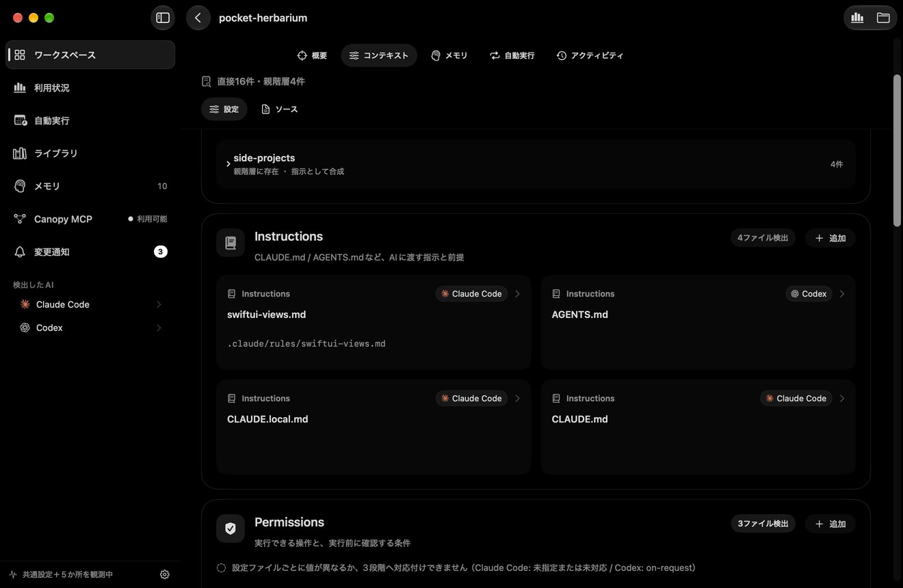Click the 4ファイル検出 badge
This screenshot has height=588, width=903.
pos(763,238)
